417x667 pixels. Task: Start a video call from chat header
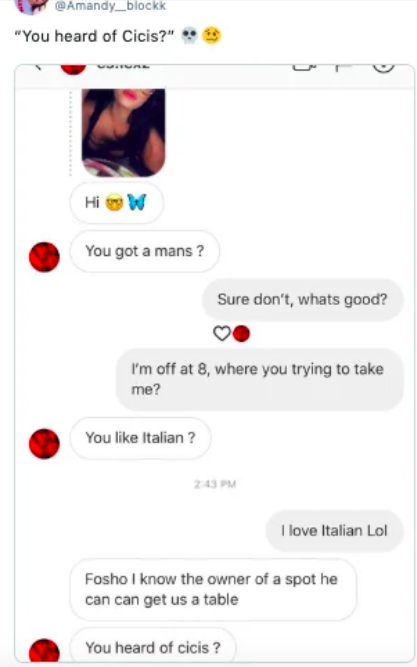tap(304, 67)
